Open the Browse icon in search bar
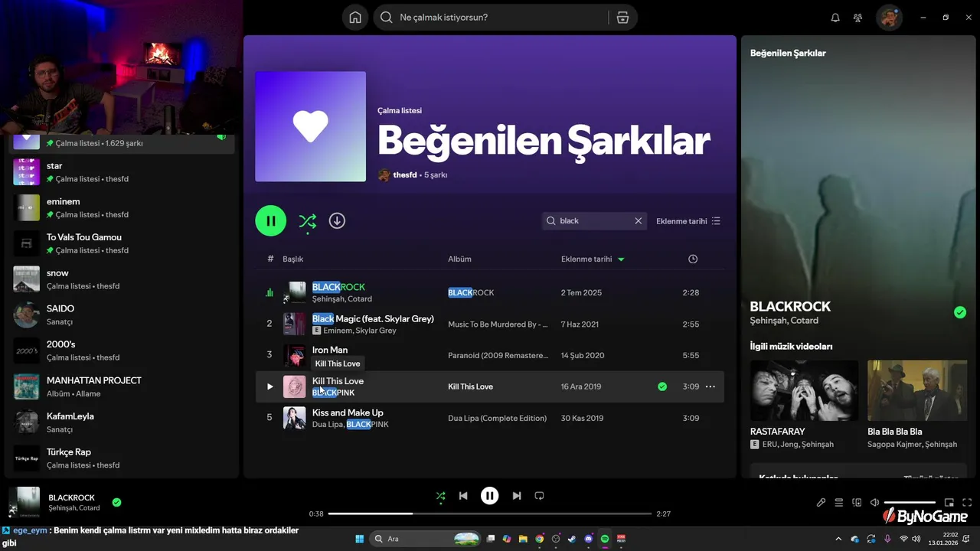Screen dimensions: 980x551 click(622, 18)
